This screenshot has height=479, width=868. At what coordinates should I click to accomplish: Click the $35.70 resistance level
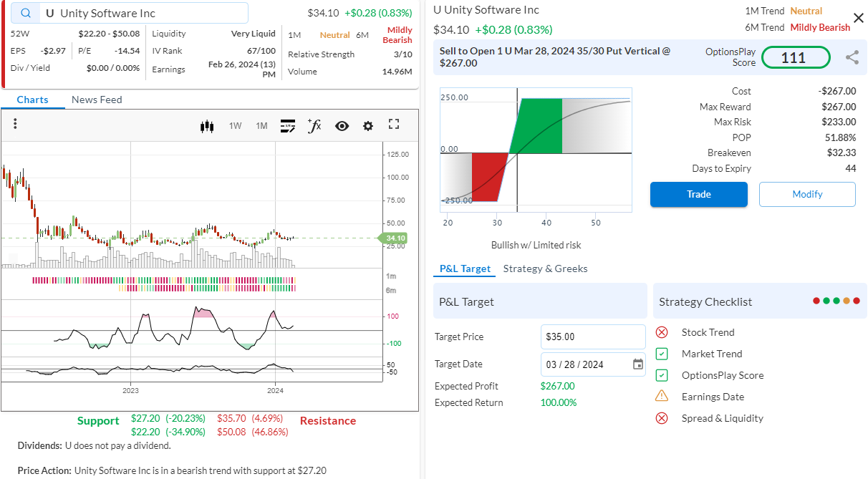pyautogui.click(x=250, y=418)
